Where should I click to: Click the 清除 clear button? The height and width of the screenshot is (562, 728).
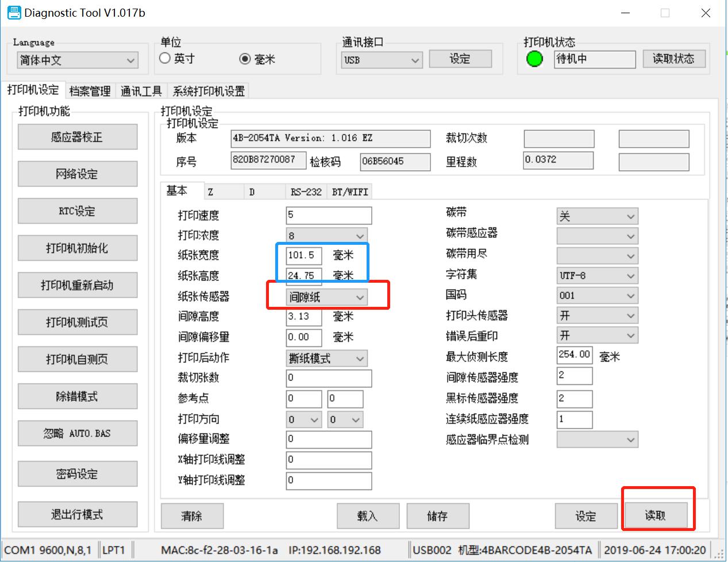coord(192,516)
